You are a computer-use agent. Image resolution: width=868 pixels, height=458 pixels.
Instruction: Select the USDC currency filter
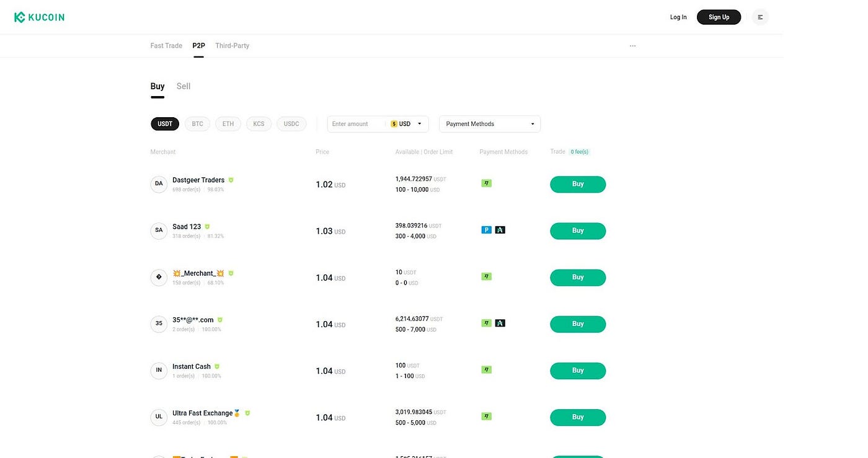point(291,123)
